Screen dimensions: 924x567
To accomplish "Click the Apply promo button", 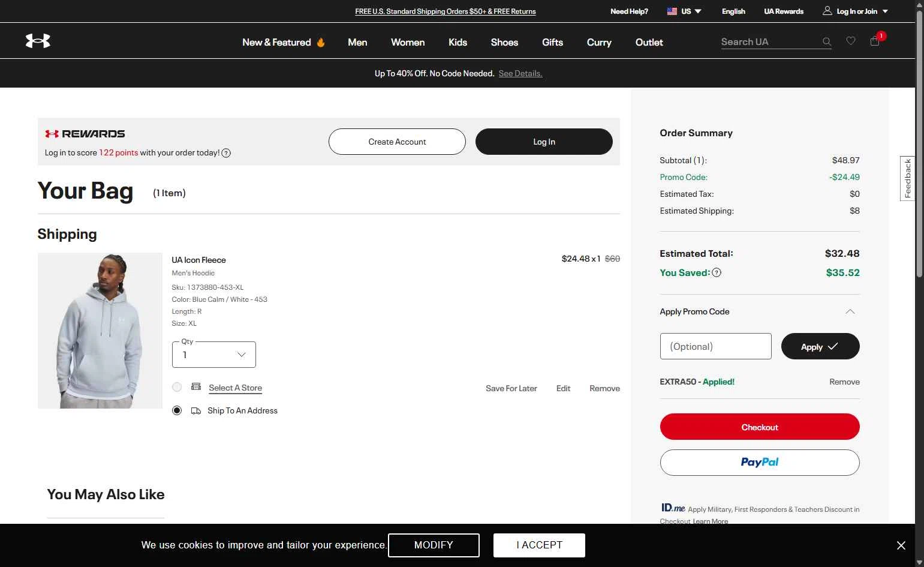I will [x=820, y=346].
